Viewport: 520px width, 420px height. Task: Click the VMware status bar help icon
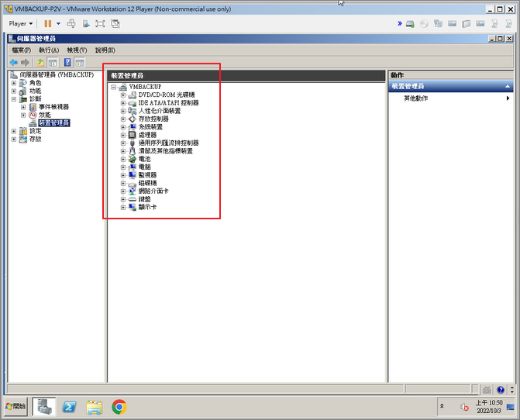[501, 390]
